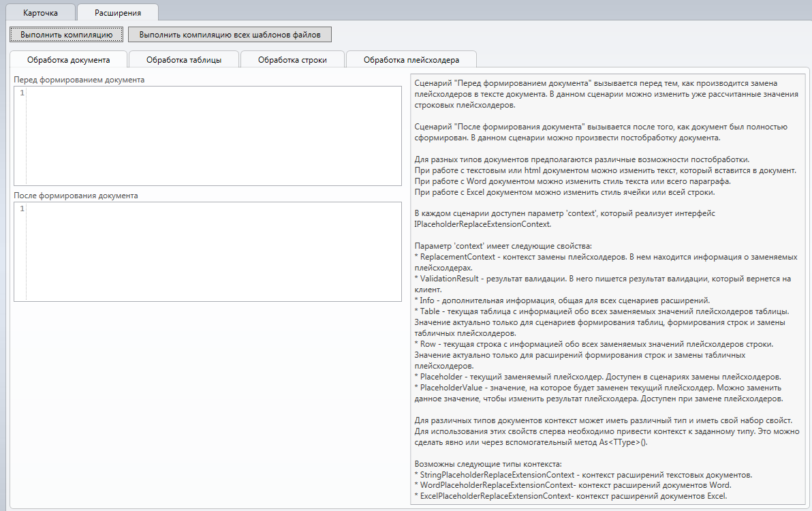Open the Обработка таблицы sub-tab

tap(184, 59)
